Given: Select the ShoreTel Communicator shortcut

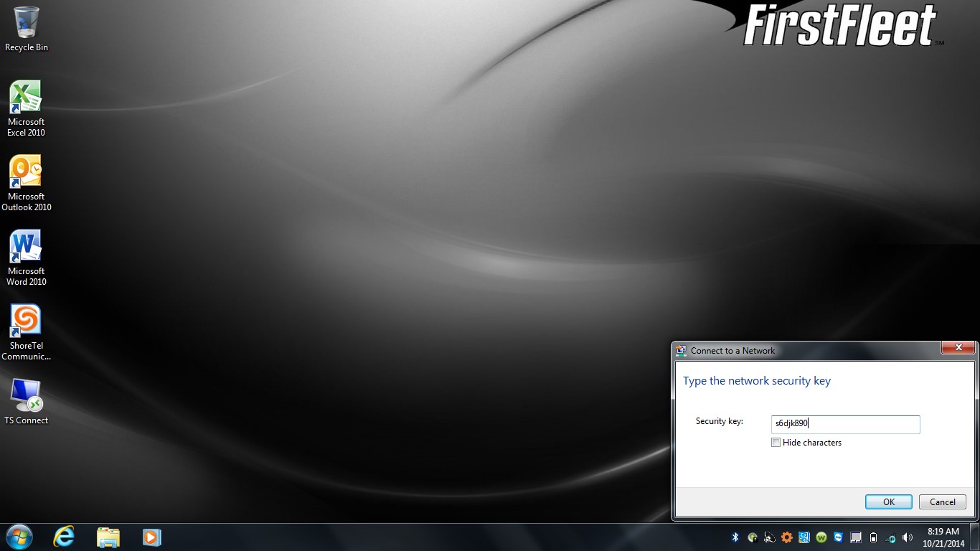Looking at the screenshot, I should [x=27, y=332].
